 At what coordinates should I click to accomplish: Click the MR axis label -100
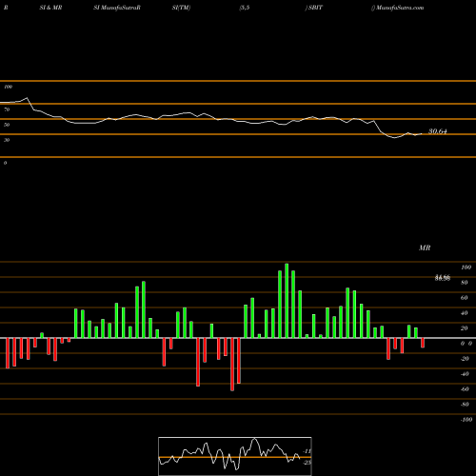pos(466,420)
